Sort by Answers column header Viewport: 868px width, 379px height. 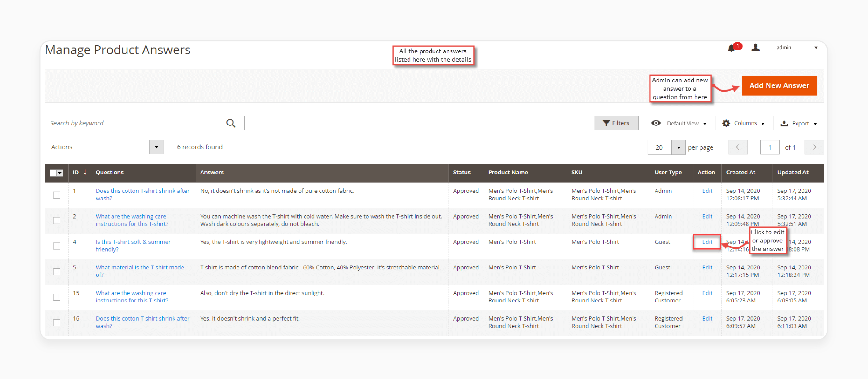pyautogui.click(x=212, y=172)
